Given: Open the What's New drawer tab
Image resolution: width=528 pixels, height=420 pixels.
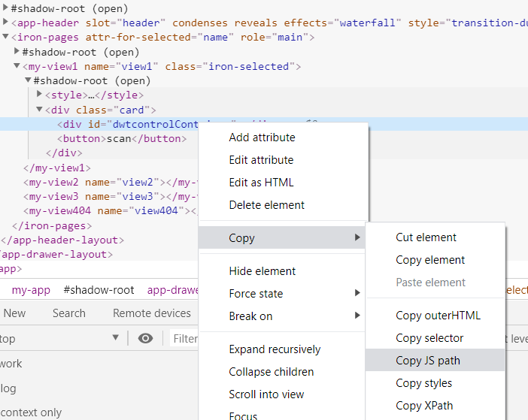Looking at the screenshot, I should (14, 313).
